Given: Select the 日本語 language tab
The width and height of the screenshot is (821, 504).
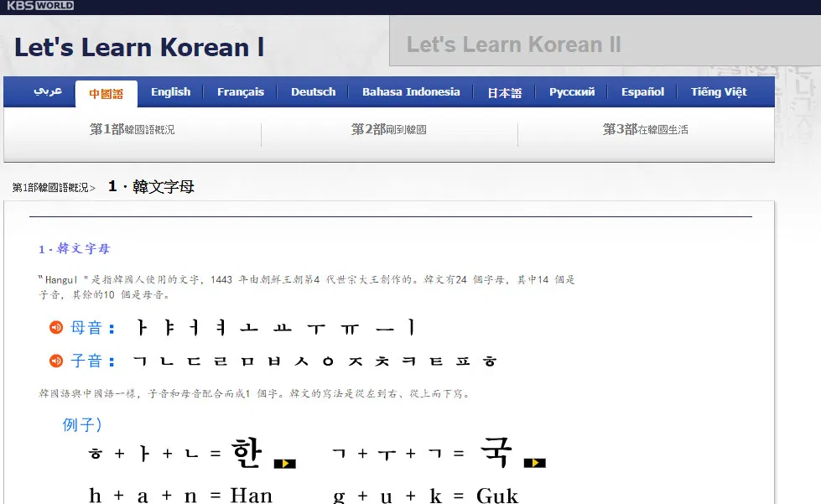Looking at the screenshot, I should (x=504, y=93).
